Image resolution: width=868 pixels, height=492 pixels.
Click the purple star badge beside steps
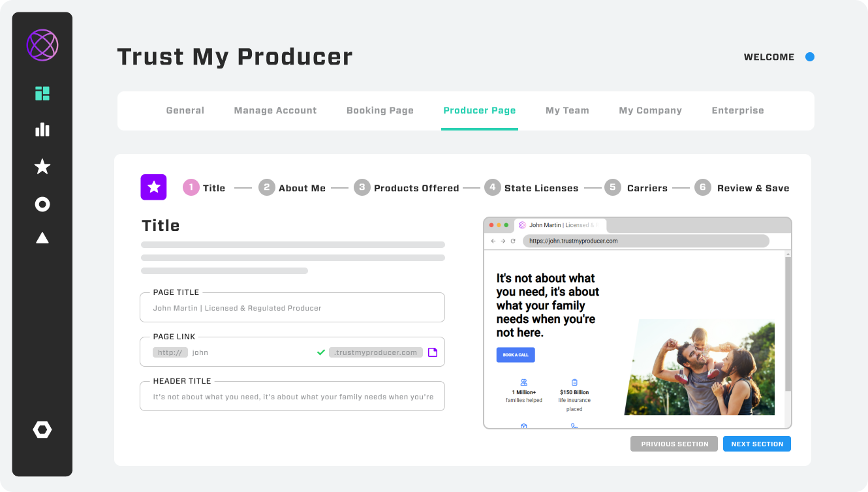(x=154, y=187)
